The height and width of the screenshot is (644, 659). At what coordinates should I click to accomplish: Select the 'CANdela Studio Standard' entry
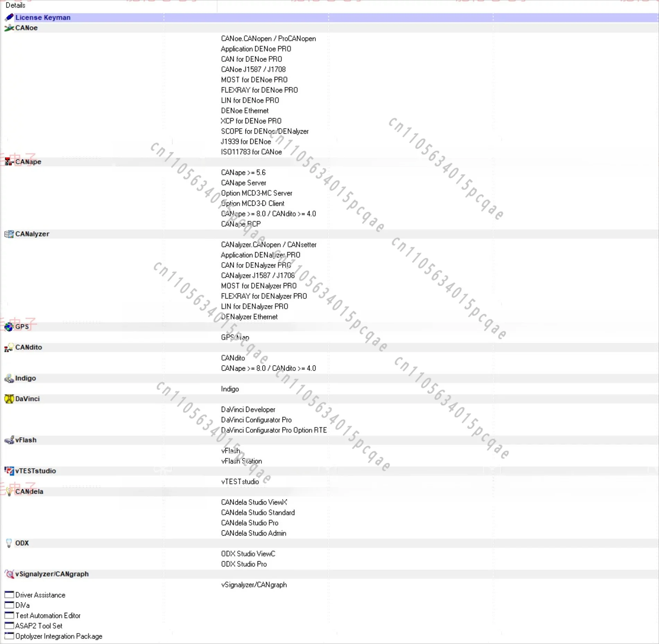258,513
